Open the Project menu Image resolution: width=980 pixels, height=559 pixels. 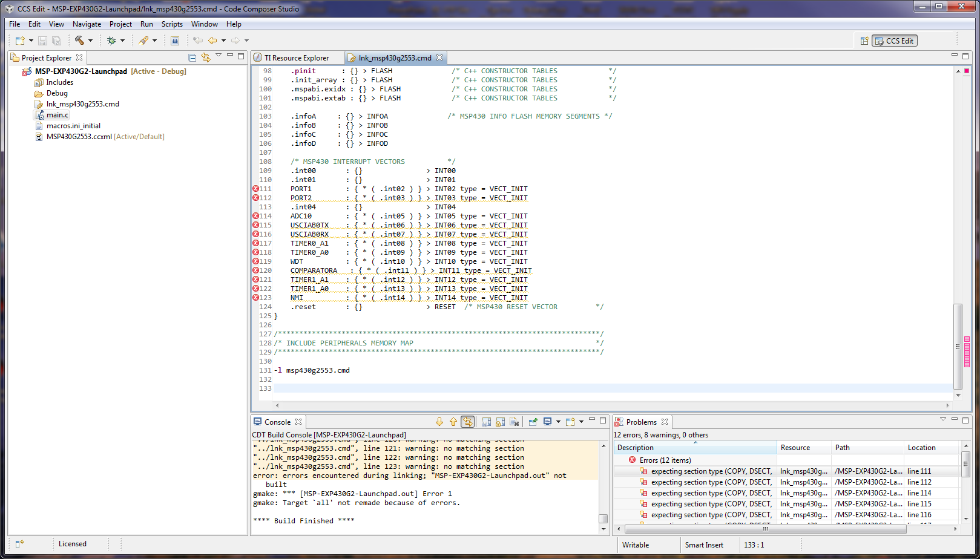click(120, 24)
